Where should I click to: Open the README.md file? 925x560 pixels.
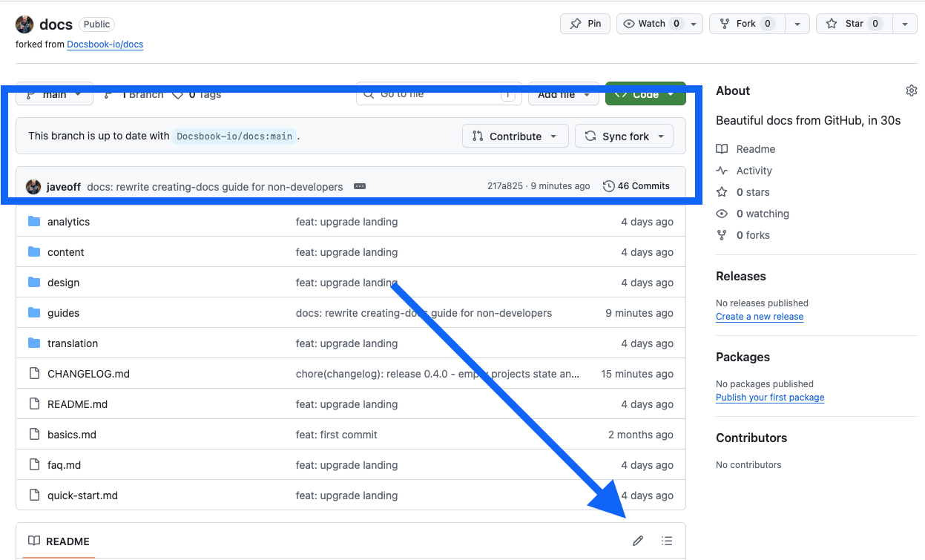coord(77,404)
